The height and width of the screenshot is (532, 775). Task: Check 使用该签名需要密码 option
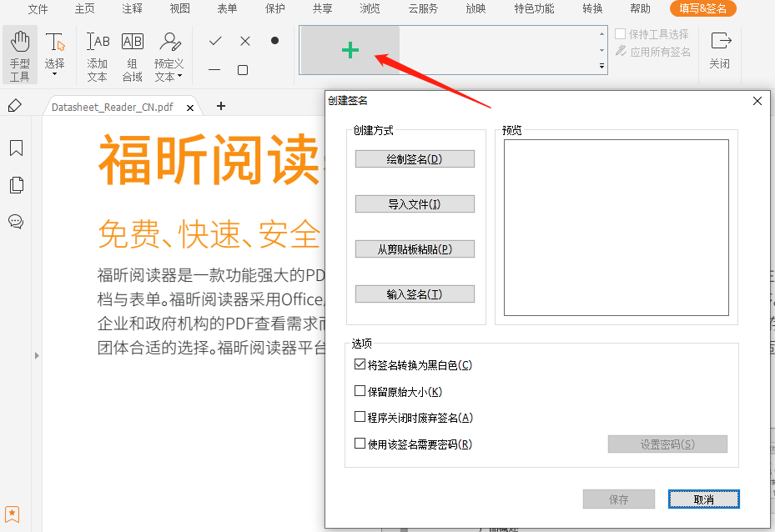pos(360,444)
